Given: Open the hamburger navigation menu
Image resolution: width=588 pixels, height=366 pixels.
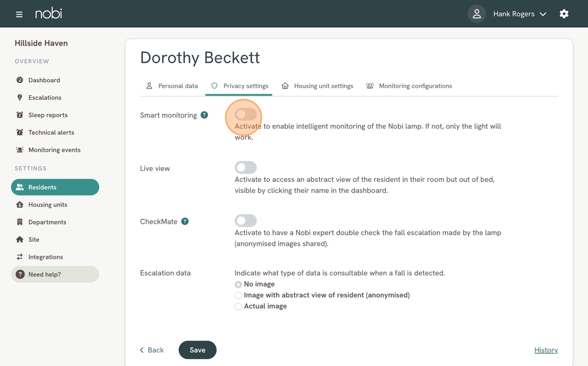Looking at the screenshot, I should pos(19,14).
